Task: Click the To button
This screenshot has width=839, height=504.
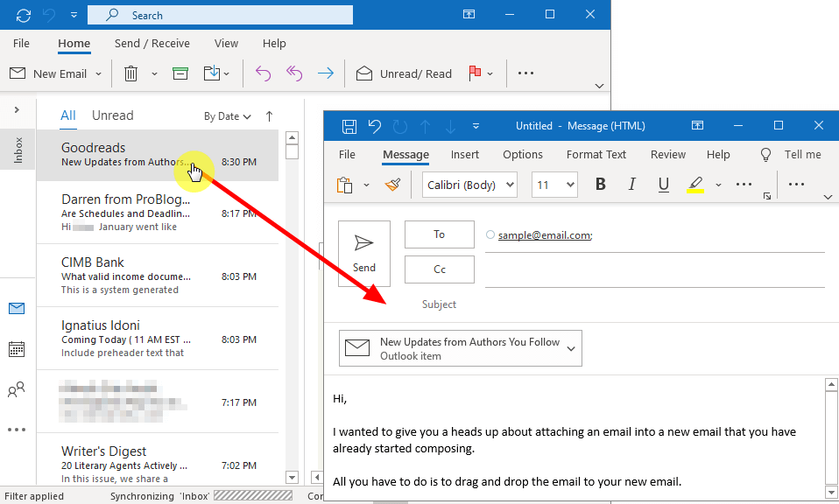Action: point(440,234)
